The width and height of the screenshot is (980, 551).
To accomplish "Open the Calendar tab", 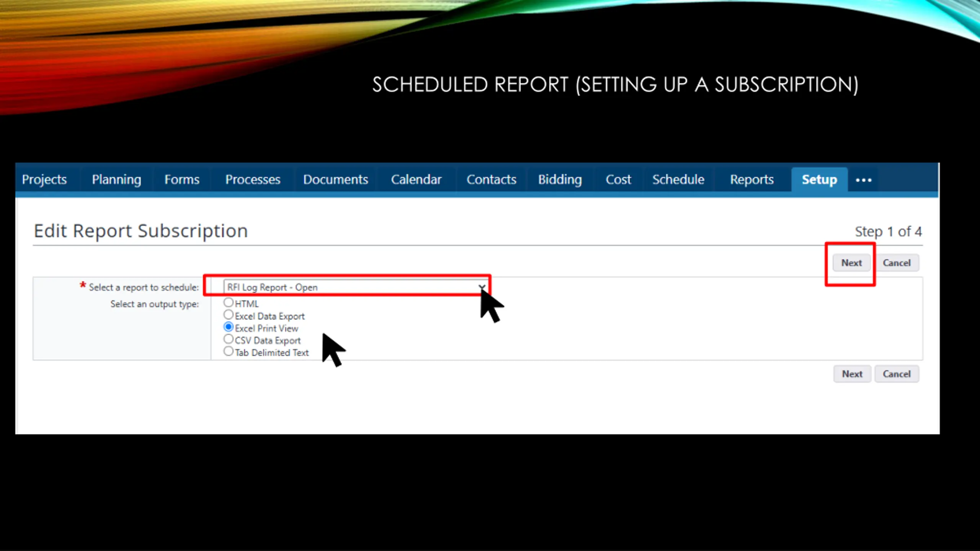I will click(416, 180).
